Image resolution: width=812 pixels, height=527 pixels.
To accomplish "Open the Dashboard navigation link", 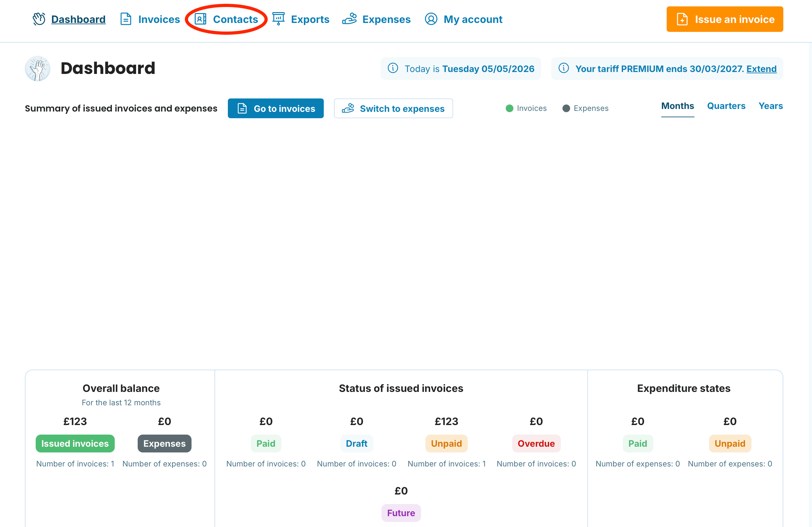I will point(78,19).
